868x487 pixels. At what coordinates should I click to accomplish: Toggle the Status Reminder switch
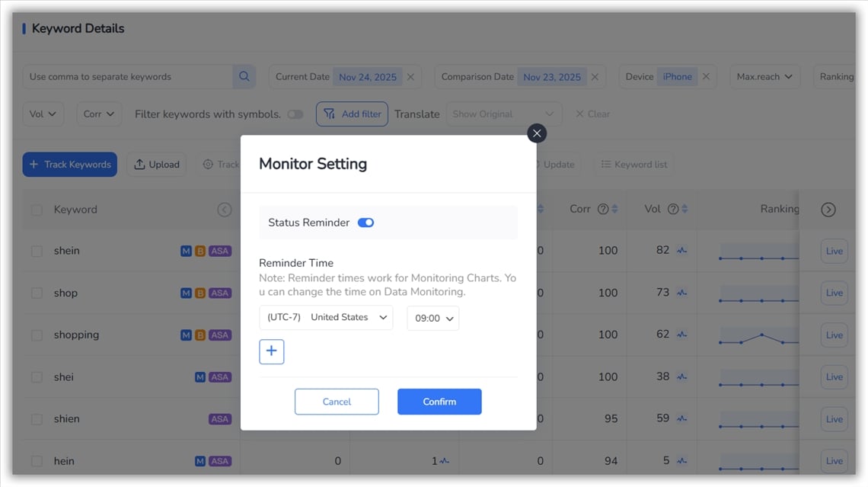(365, 223)
